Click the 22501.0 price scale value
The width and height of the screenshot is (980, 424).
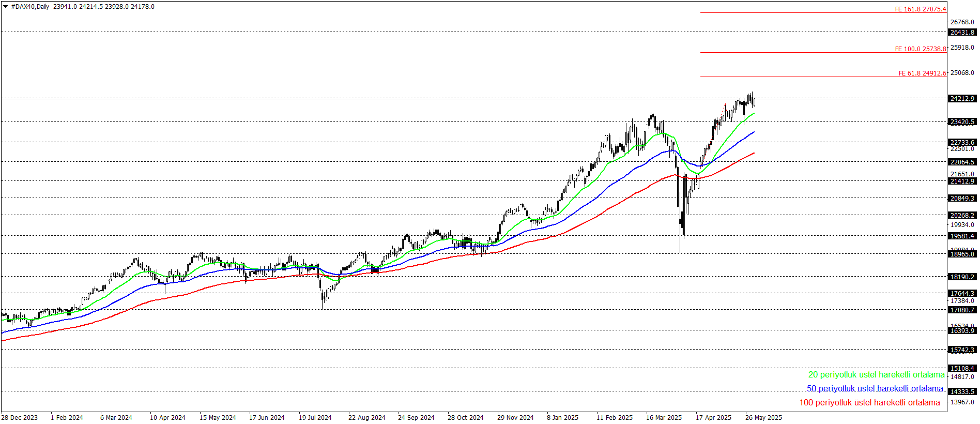point(962,149)
